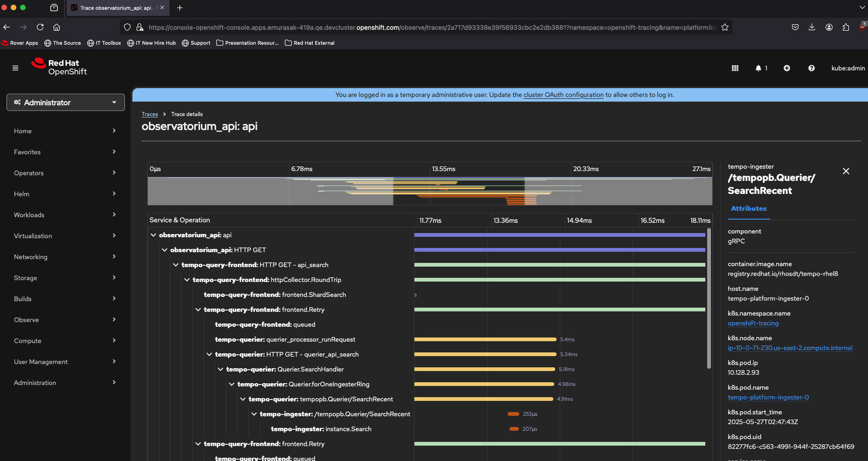
Task: Open The Source bookmark
Action: [x=62, y=43]
